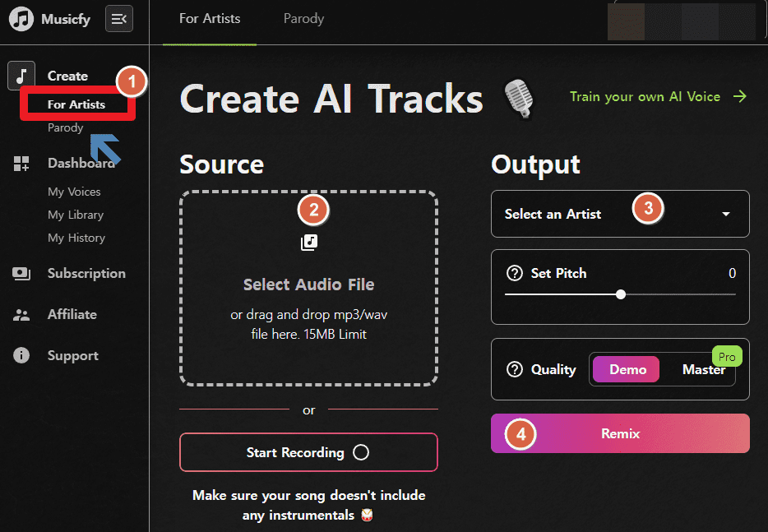Collapse the sidebar with the menu icon
This screenshot has height=532, width=768.
pyautogui.click(x=119, y=19)
